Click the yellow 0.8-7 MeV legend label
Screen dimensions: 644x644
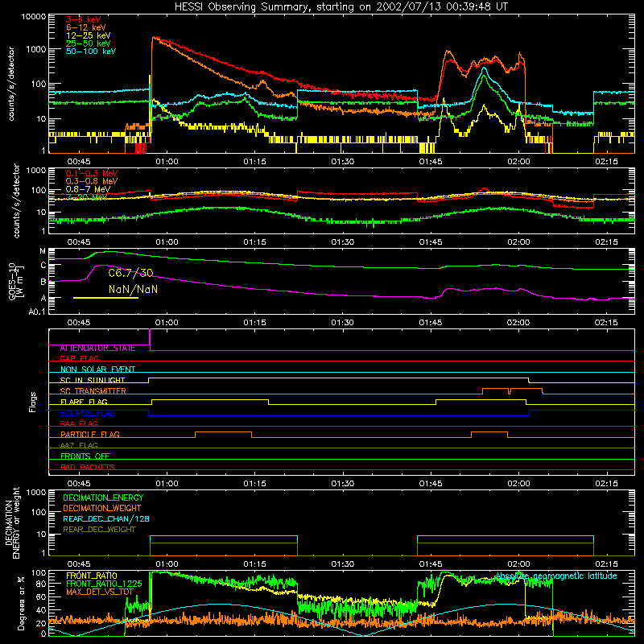[x=89, y=189]
